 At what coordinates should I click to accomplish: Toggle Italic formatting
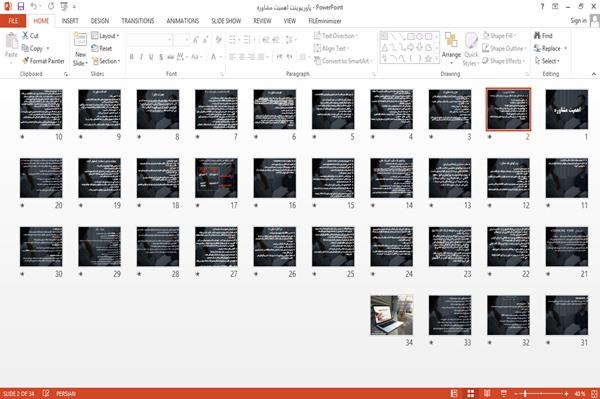pyautogui.click(x=141, y=57)
